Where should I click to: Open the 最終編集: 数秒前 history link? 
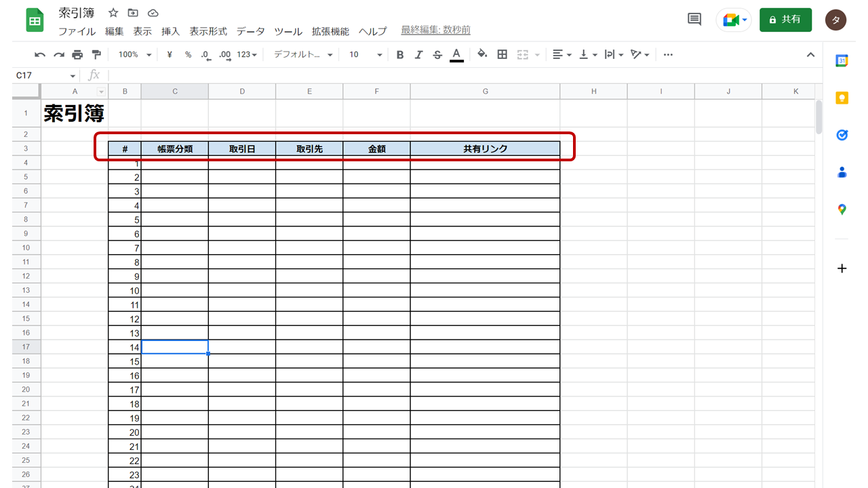435,30
